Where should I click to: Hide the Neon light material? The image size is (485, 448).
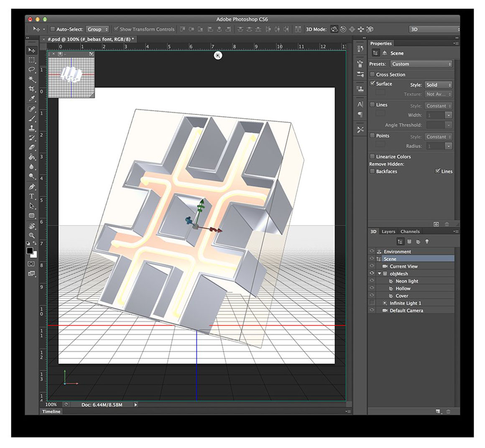pos(372,281)
